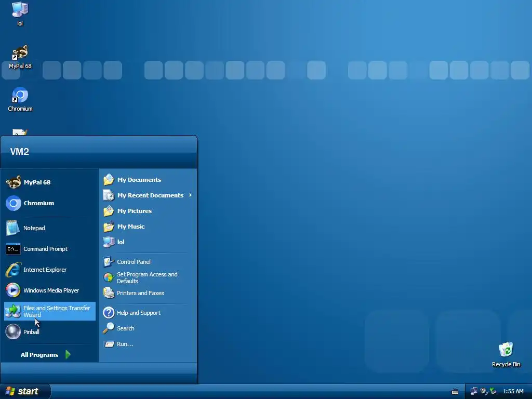Select the MyPal 68 desktop shortcut

pos(20,57)
